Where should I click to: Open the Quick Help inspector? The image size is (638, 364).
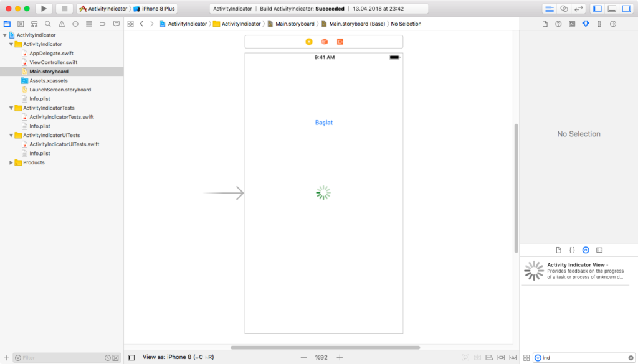558,23
